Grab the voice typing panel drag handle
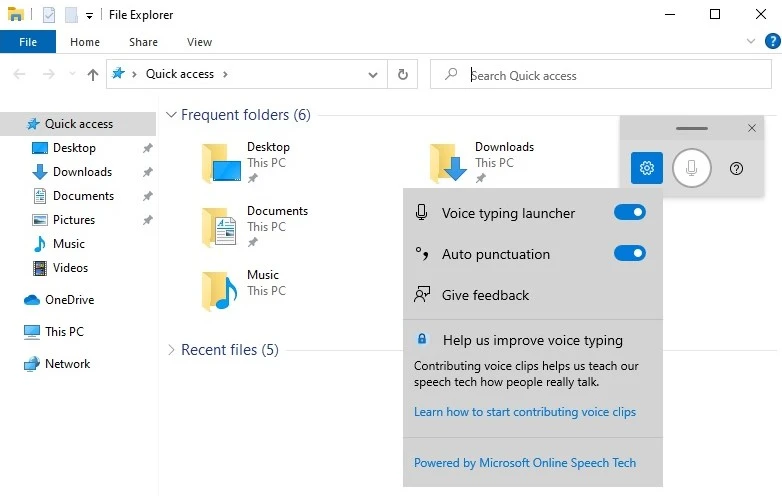Screen dimensions: 782x496 (x=691, y=128)
